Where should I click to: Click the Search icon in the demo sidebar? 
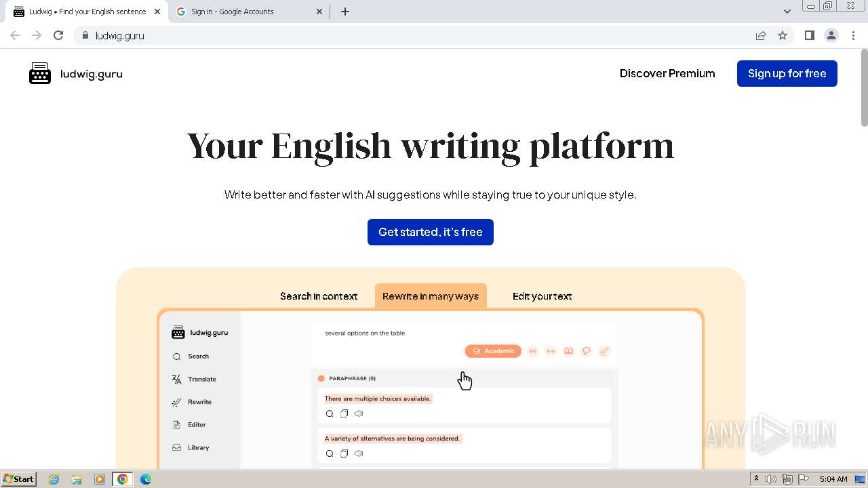coord(176,357)
